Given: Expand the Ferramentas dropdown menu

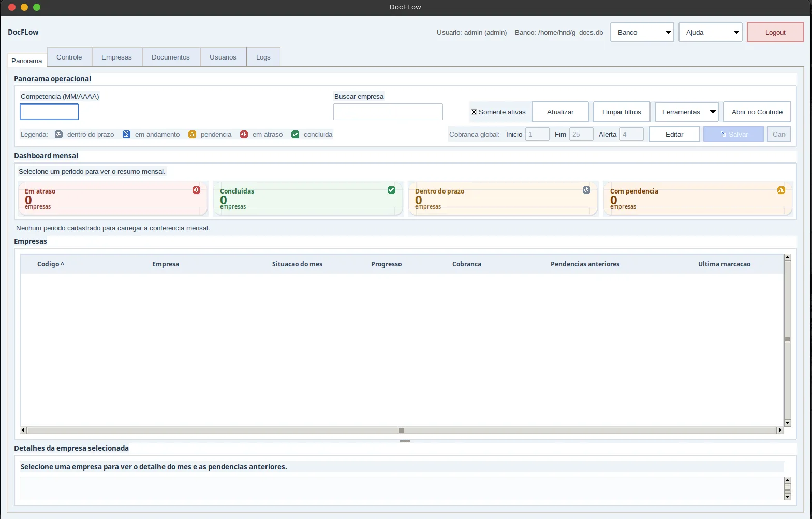Looking at the screenshot, I should (x=687, y=112).
